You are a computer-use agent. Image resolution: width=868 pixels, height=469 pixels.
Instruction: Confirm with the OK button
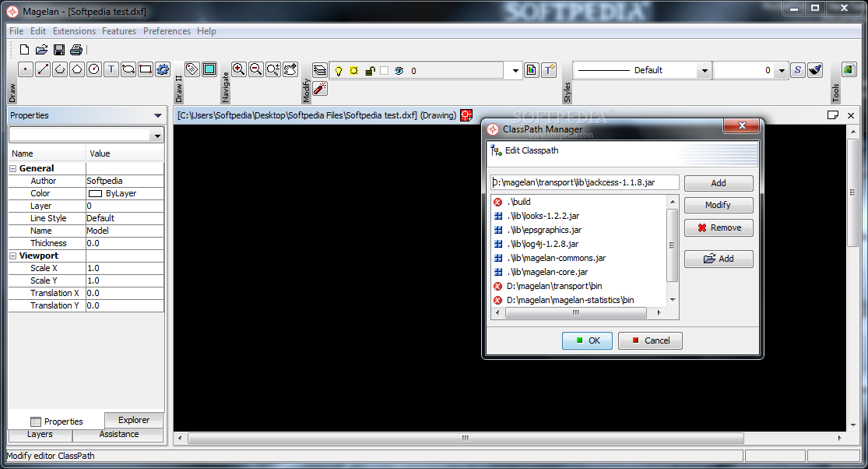(x=587, y=340)
